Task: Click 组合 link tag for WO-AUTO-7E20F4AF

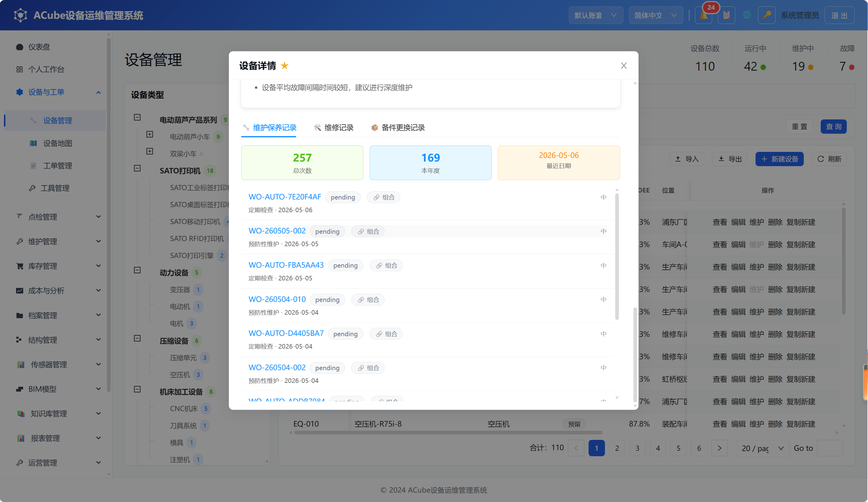Action: [x=383, y=197]
